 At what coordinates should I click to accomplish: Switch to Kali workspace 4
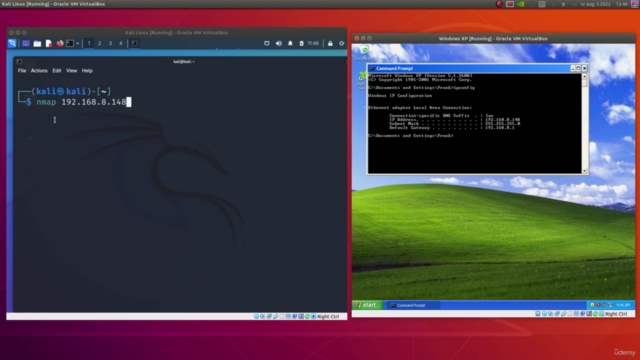click(120, 43)
